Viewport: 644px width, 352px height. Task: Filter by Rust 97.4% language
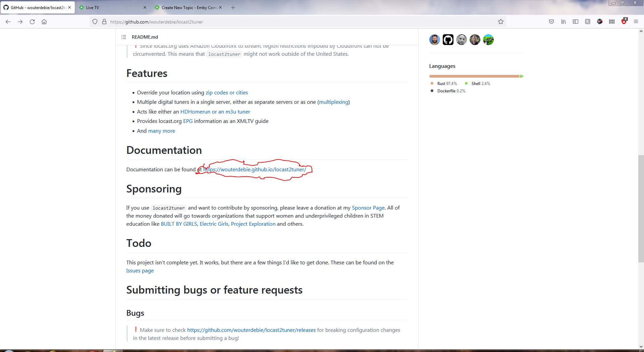pyautogui.click(x=444, y=84)
